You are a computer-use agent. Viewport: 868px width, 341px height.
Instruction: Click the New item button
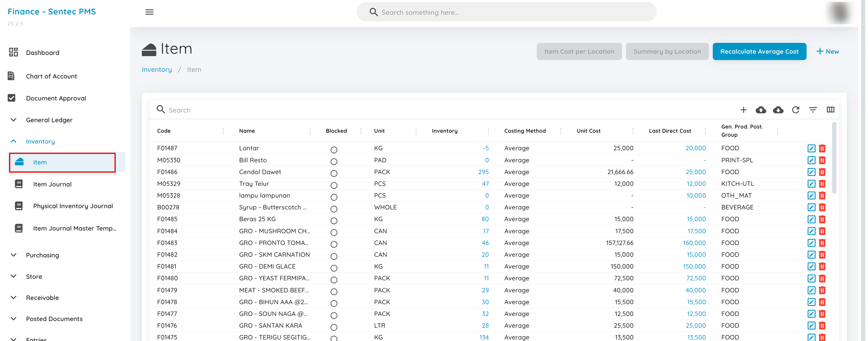[827, 52]
